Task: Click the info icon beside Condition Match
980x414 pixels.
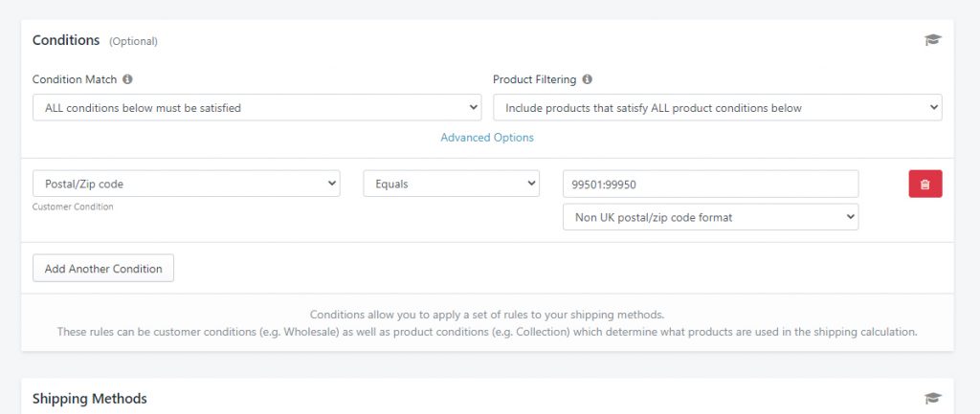Action: tap(127, 79)
